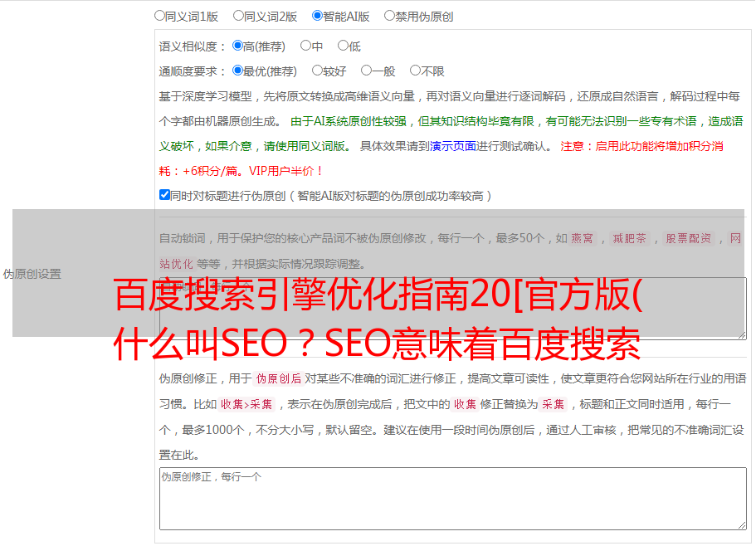Choose 最优(推荐) for 通顺度要求
Image resolution: width=756 pixels, height=546 pixels.
[x=237, y=71]
